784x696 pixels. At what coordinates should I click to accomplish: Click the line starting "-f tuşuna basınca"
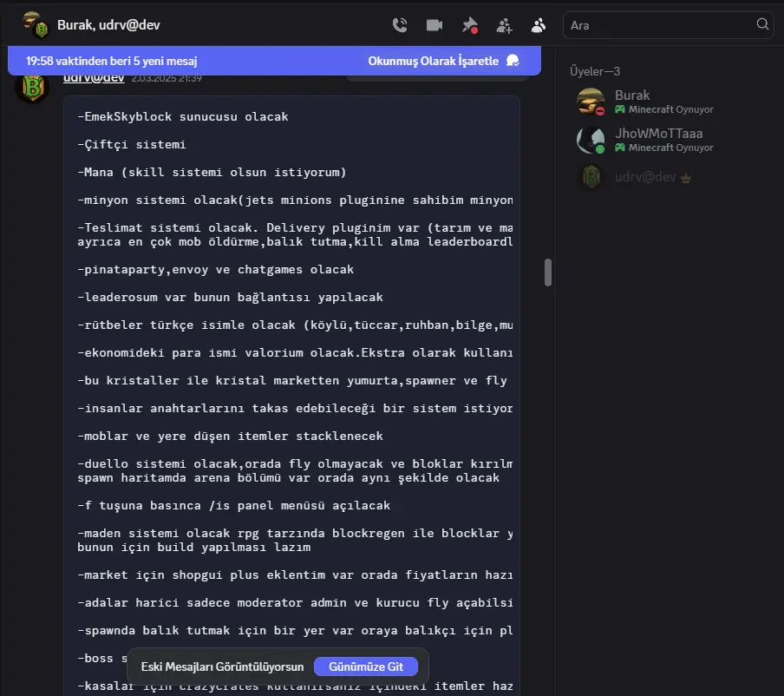(233, 505)
